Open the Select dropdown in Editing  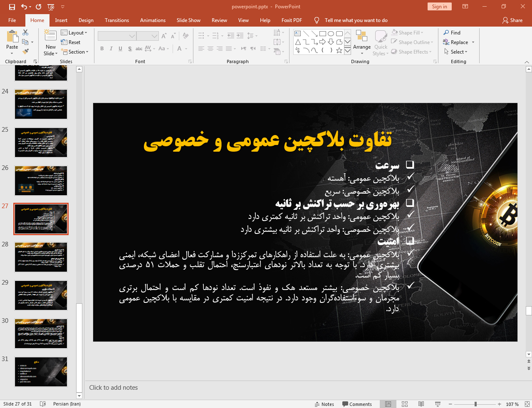click(456, 52)
